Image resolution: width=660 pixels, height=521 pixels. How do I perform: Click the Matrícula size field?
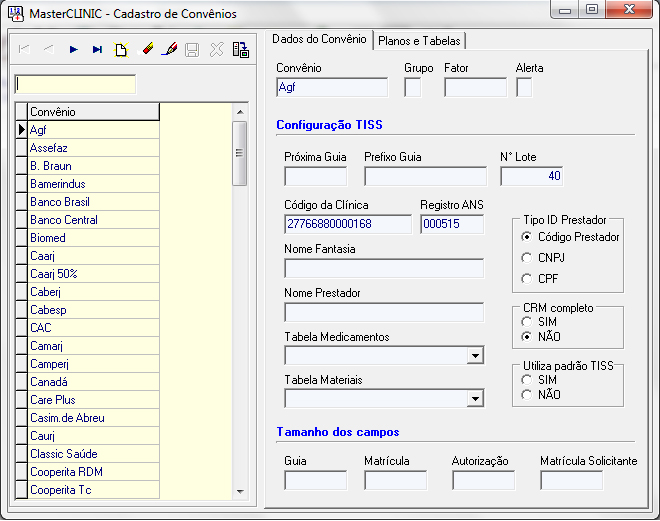click(x=396, y=480)
